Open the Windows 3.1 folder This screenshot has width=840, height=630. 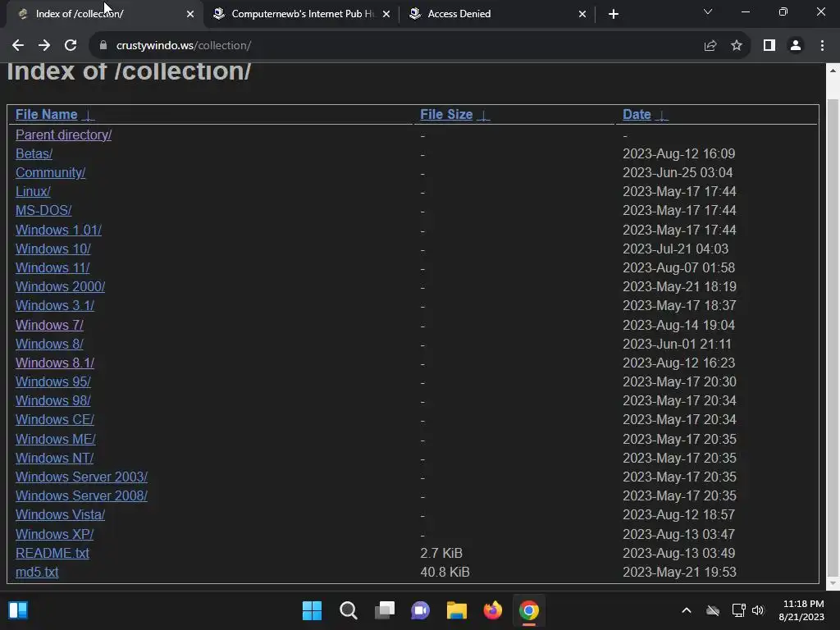pyautogui.click(x=55, y=305)
